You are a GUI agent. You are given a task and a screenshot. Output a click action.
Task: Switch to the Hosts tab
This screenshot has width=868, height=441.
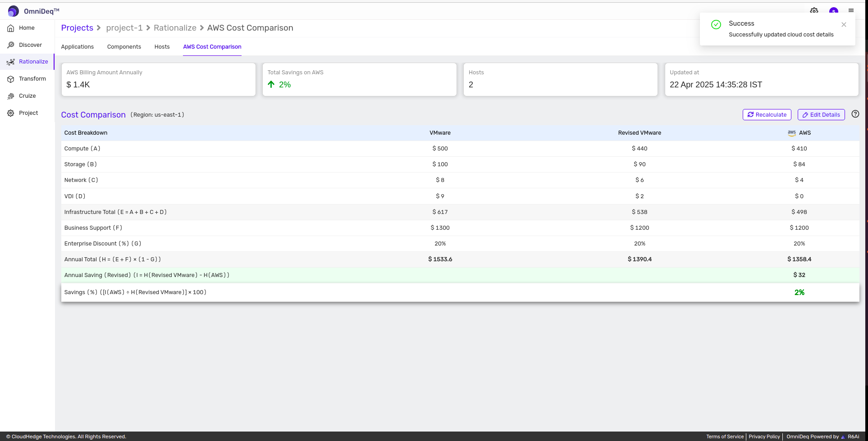pyautogui.click(x=162, y=47)
